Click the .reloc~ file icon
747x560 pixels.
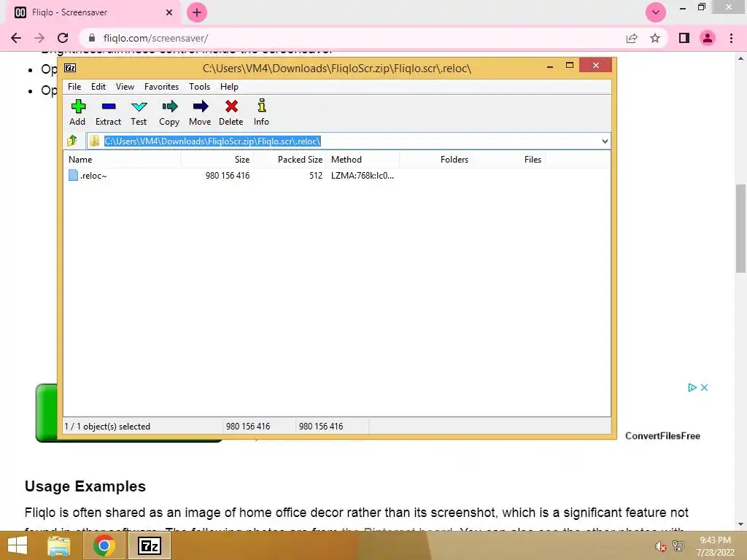click(74, 175)
